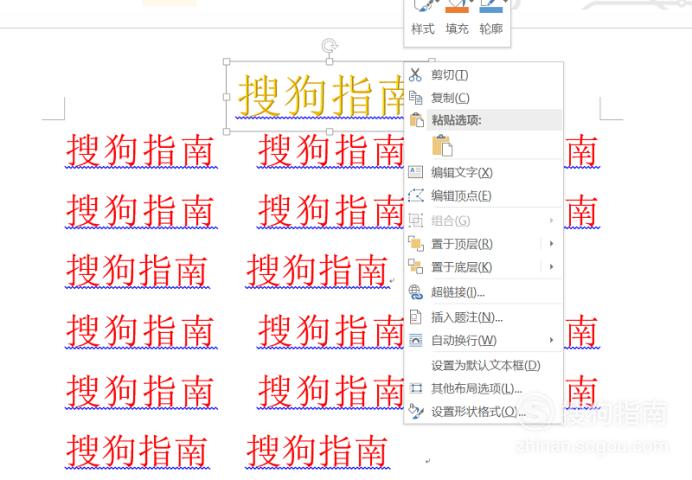Click the gold 搜狗指南 WordArt text
692x480 pixels.
(x=321, y=95)
